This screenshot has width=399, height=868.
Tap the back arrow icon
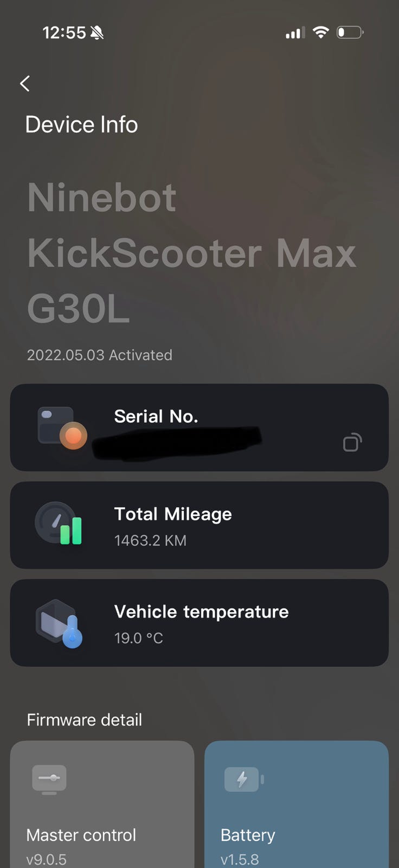click(25, 83)
